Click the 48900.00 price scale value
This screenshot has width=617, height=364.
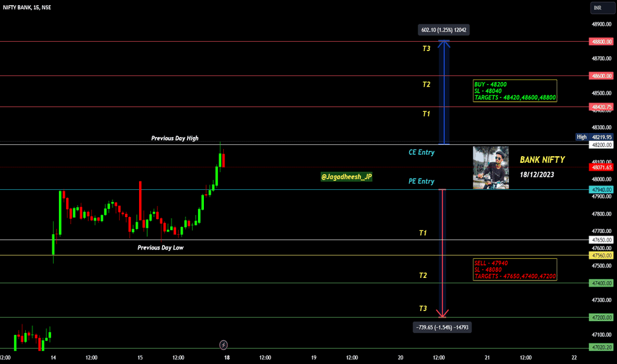point(602,24)
